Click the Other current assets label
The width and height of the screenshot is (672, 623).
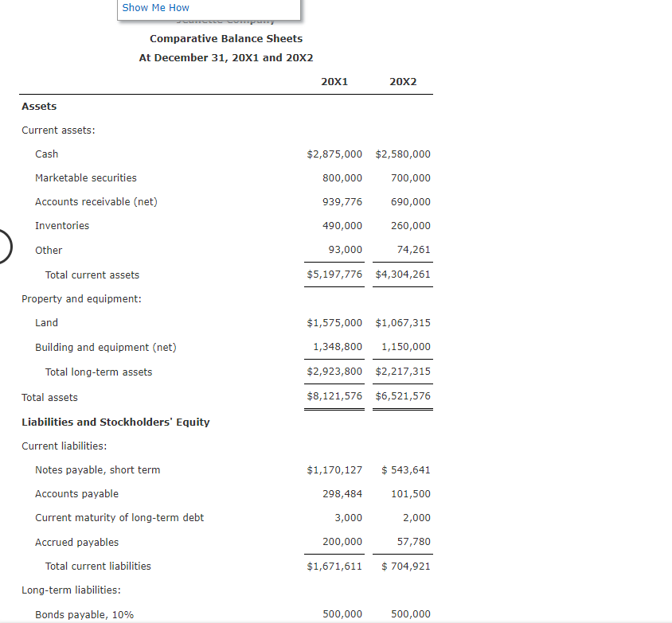pyautogui.click(x=49, y=250)
